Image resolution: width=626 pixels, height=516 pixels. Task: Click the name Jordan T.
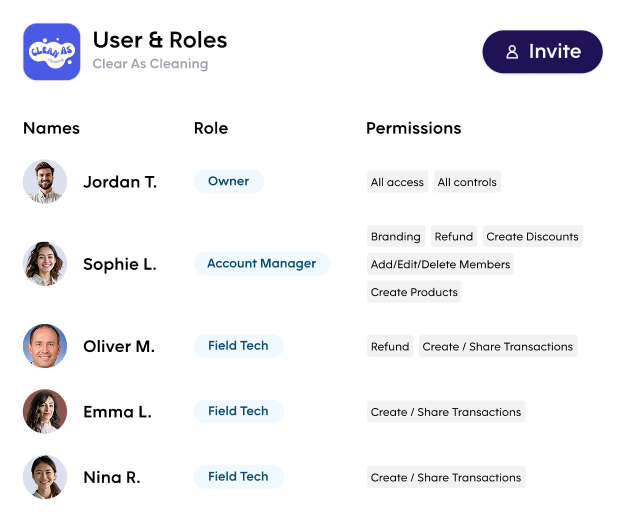tap(120, 182)
